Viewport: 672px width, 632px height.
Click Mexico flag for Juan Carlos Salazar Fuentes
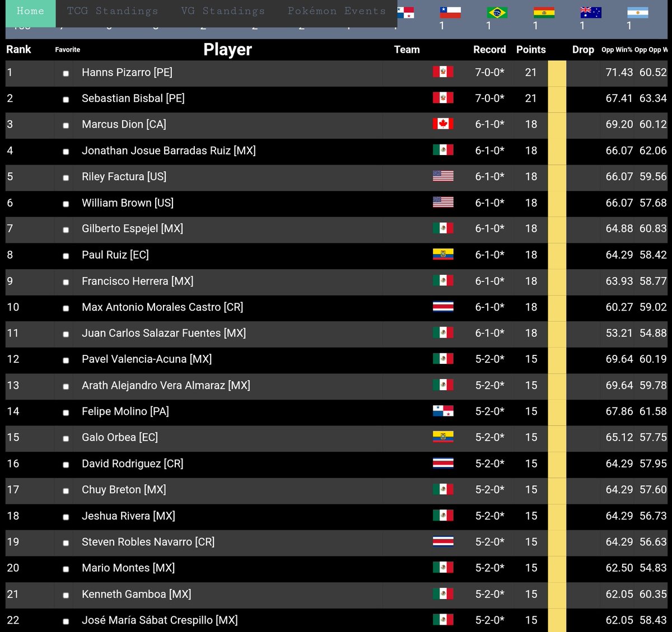pos(443,333)
